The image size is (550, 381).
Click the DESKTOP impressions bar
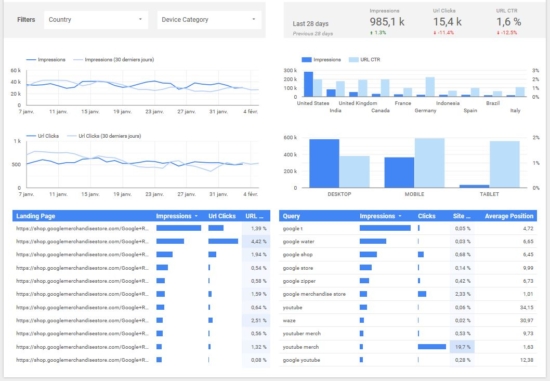(x=324, y=163)
